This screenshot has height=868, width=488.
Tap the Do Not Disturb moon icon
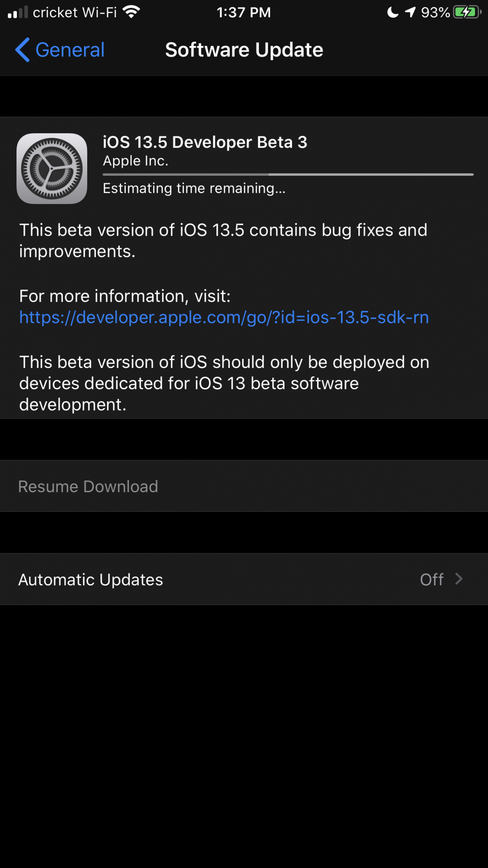point(393,12)
